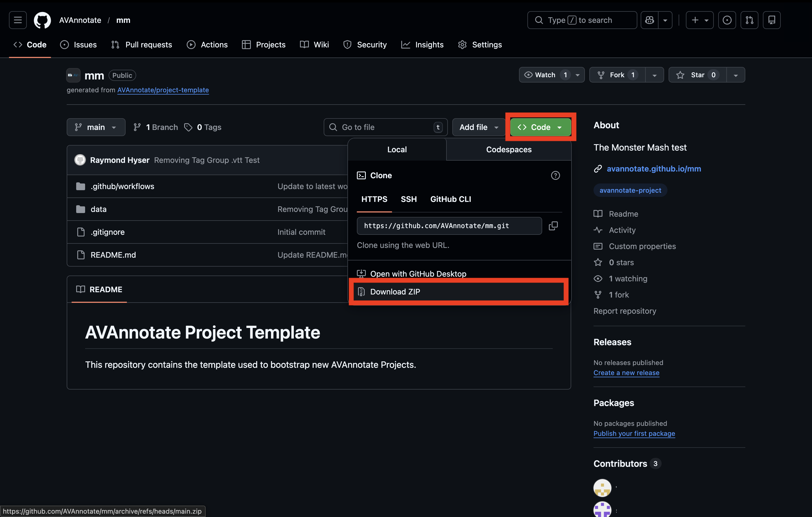Open the .github/workflows folder
Image resolution: width=812 pixels, height=517 pixels.
(x=122, y=186)
